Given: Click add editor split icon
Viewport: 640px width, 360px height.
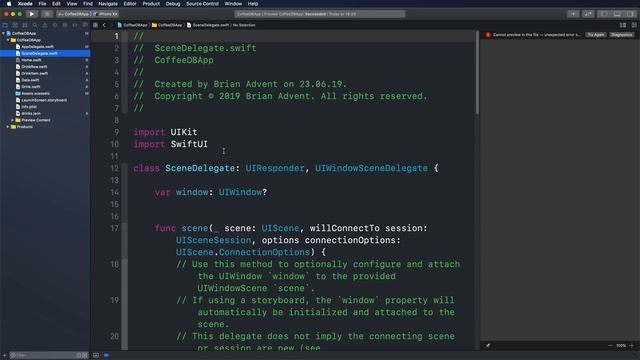Looking at the screenshot, I should (x=634, y=25).
